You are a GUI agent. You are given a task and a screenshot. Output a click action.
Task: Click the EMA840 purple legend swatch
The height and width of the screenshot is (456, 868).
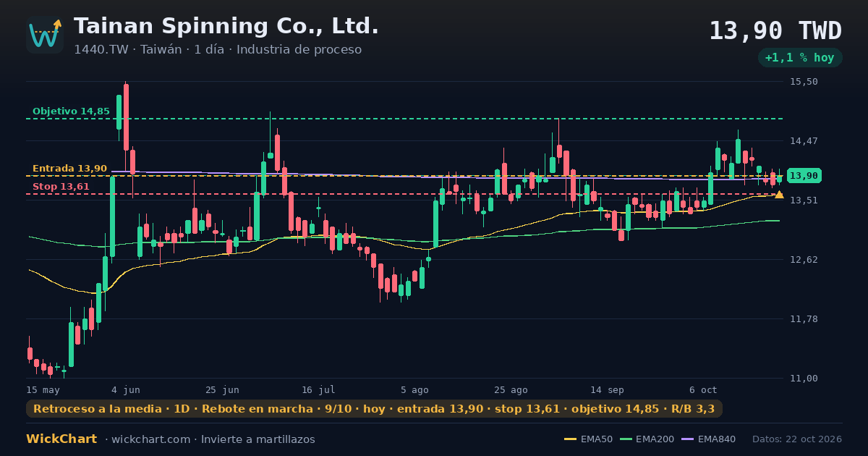tap(688, 439)
